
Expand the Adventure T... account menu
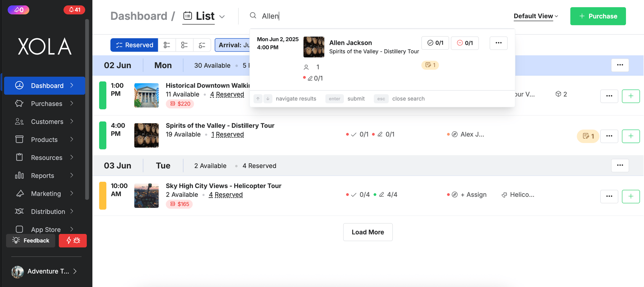pos(45,271)
